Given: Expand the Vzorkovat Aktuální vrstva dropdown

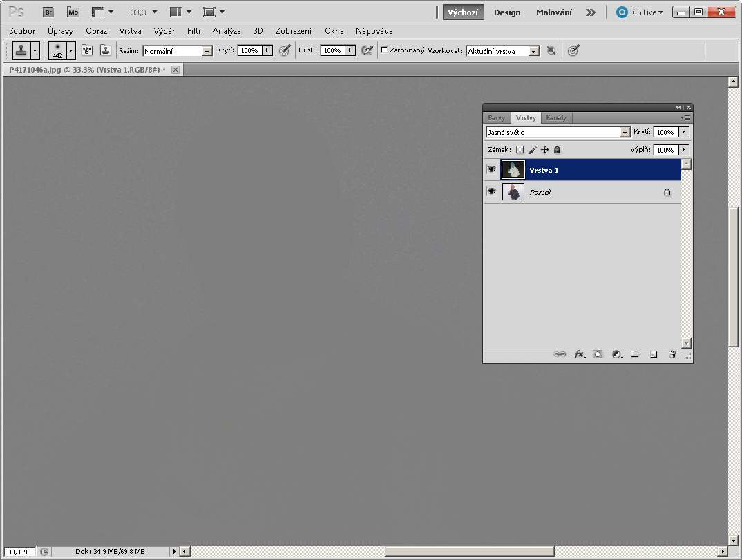Looking at the screenshot, I should click(x=533, y=51).
